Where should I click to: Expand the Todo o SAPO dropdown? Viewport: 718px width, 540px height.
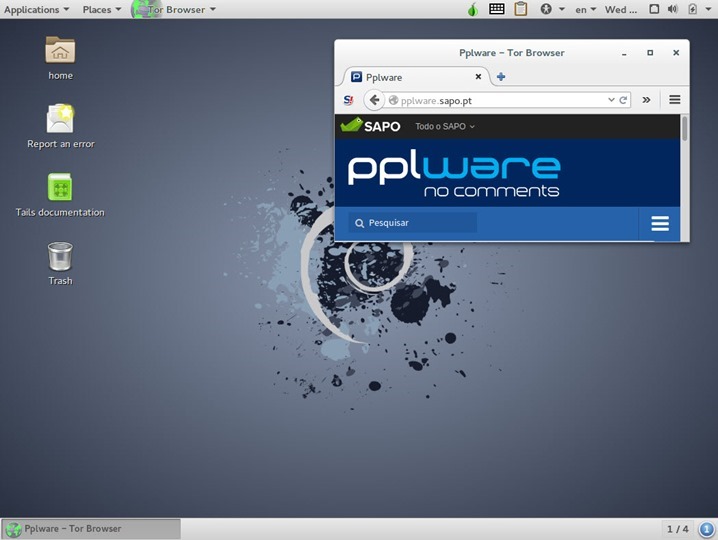(445, 127)
